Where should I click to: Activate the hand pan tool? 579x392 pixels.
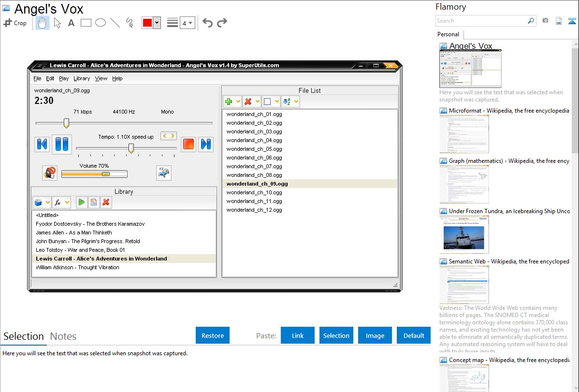pos(43,23)
